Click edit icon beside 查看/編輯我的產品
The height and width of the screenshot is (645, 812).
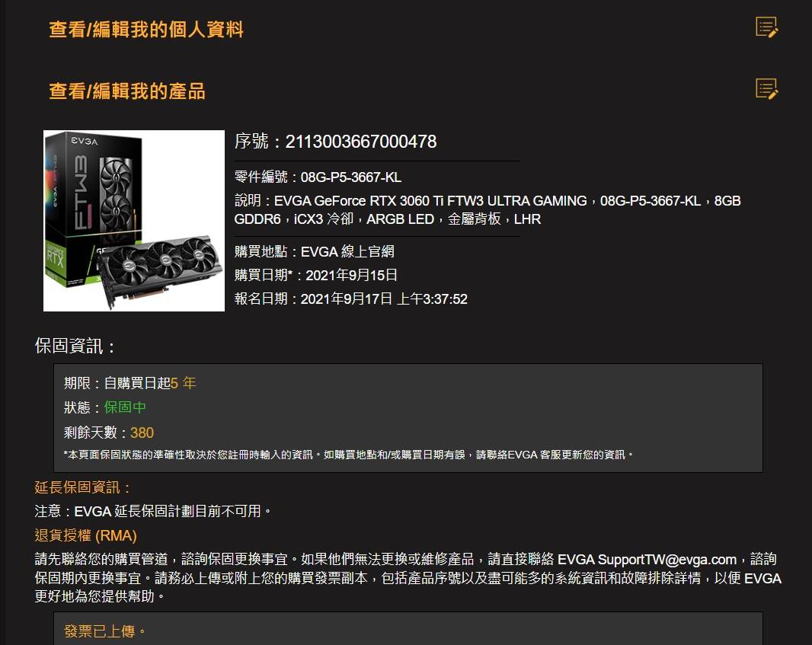766,89
